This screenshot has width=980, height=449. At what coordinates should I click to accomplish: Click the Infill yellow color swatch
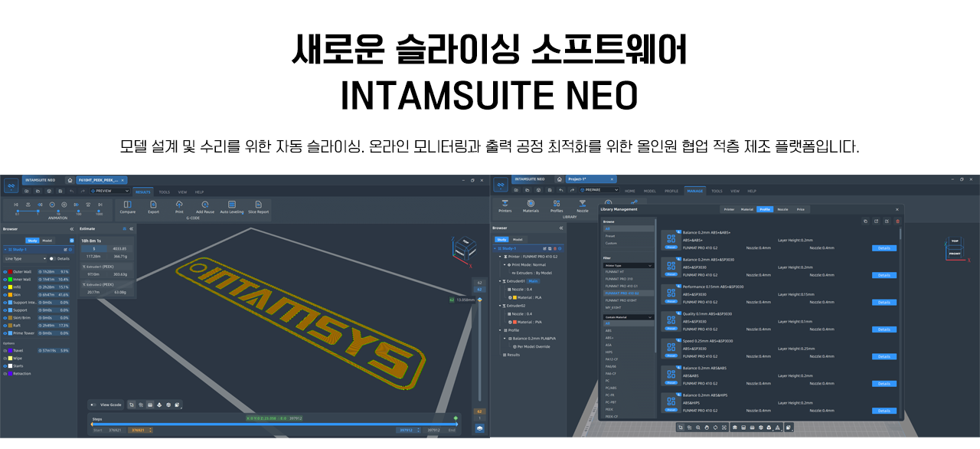10,287
